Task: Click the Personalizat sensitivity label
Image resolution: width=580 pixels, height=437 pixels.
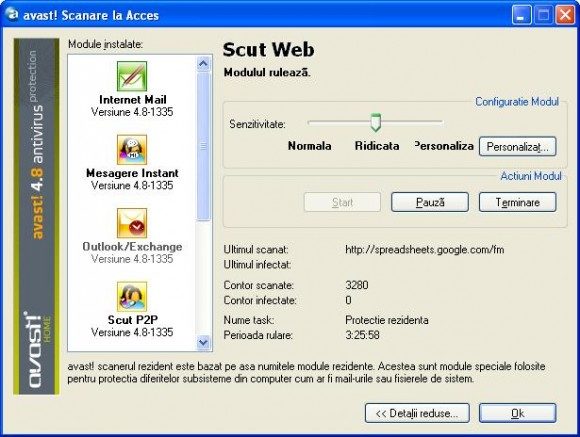Action: (444, 146)
